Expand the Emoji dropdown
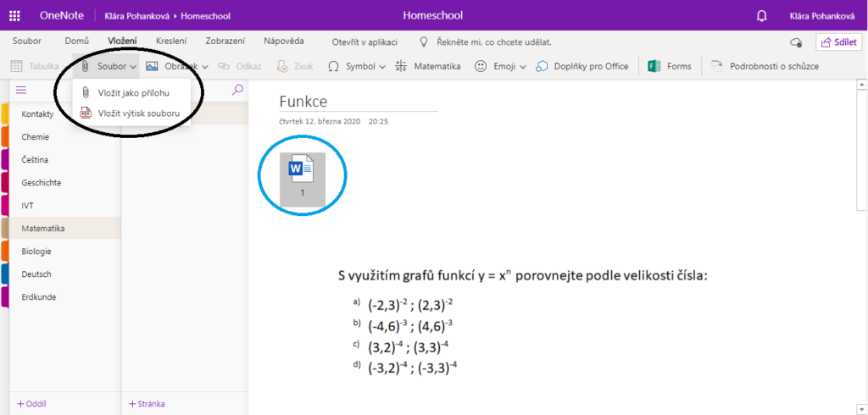868x415 pixels. click(500, 66)
